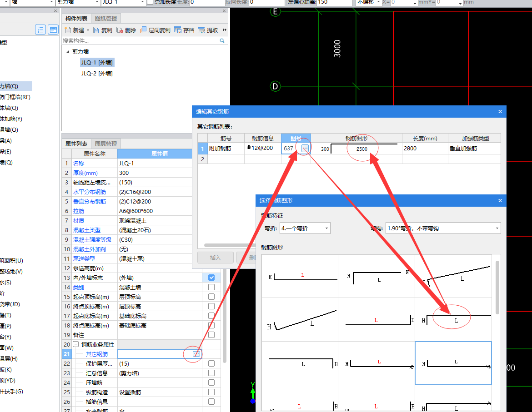Switch to the 图纸管理 tab
This screenshot has height=412, width=532.
[106, 18]
